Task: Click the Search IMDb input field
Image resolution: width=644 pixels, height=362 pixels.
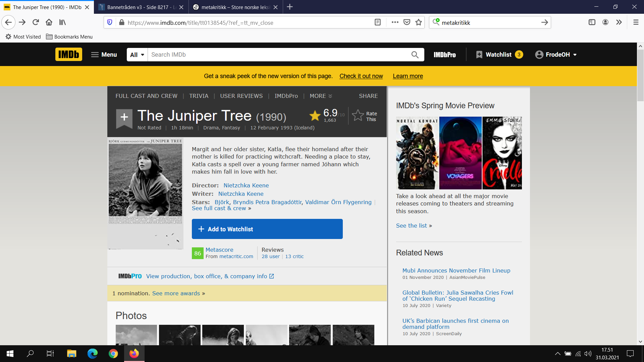Action: (279, 55)
